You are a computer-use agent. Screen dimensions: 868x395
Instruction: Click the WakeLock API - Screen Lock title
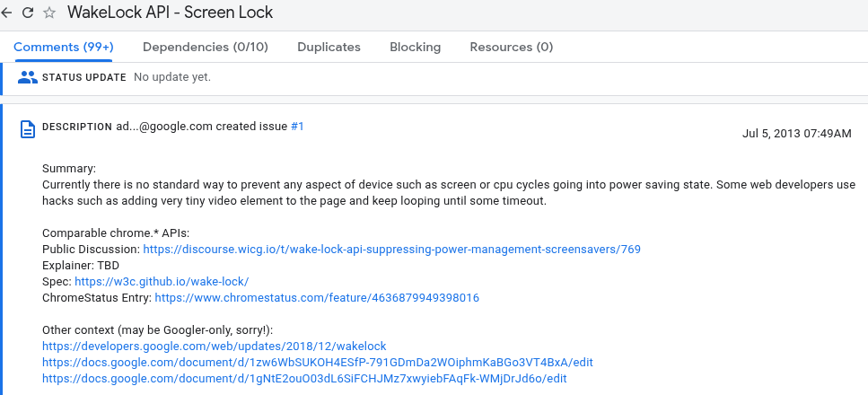coord(170,13)
